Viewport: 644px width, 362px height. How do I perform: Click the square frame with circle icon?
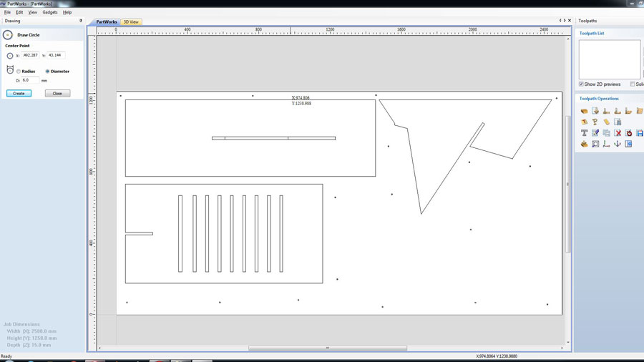[x=595, y=144]
